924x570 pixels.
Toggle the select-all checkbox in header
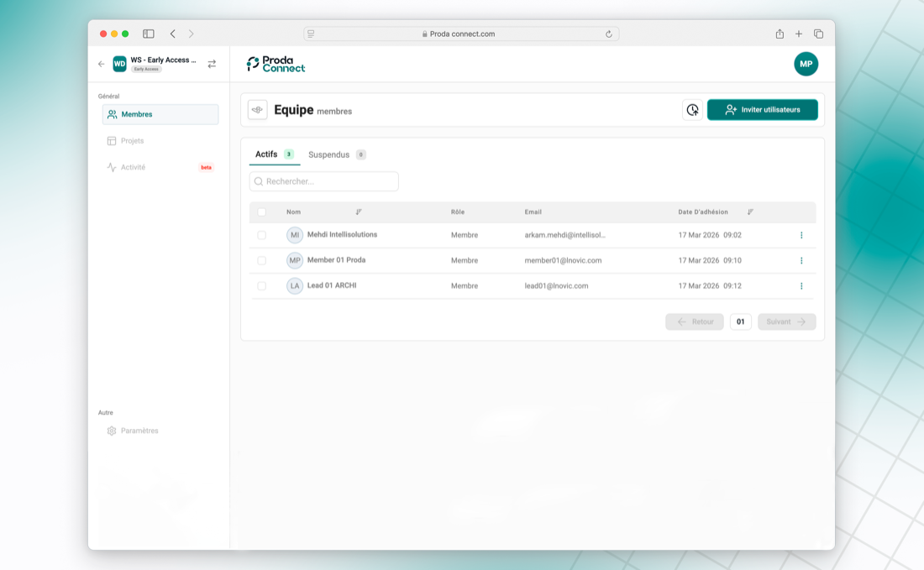pyautogui.click(x=261, y=212)
